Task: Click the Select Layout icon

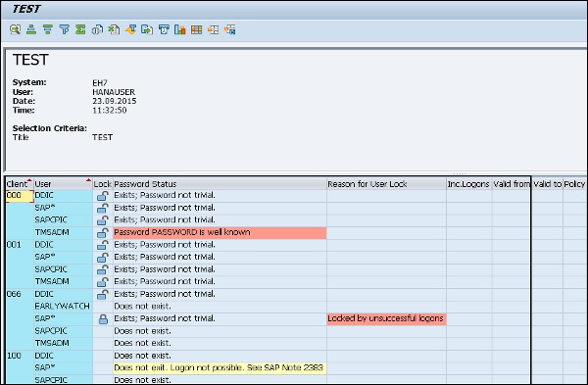Action: pyautogui.click(x=213, y=29)
